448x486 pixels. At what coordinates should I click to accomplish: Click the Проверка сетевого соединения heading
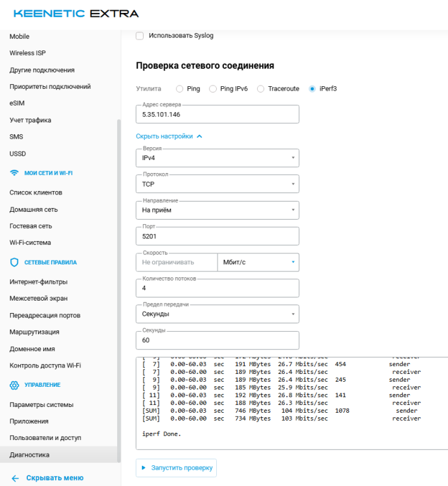(205, 65)
